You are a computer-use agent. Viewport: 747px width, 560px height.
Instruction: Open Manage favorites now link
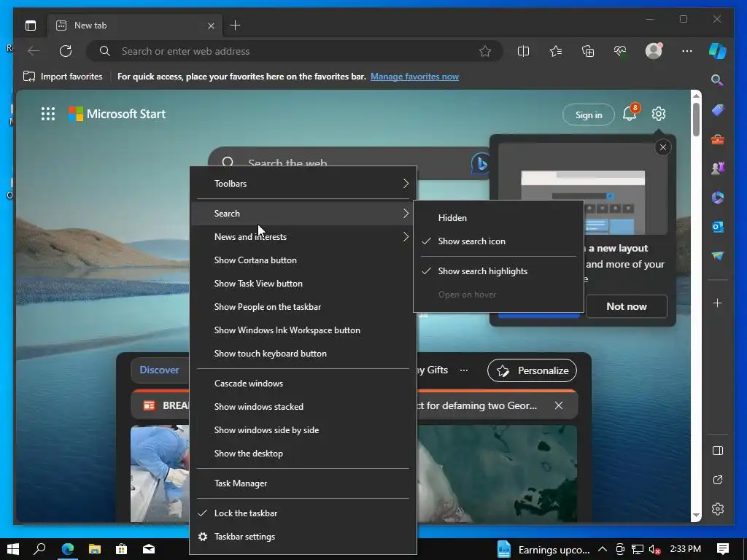click(x=414, y=76)
